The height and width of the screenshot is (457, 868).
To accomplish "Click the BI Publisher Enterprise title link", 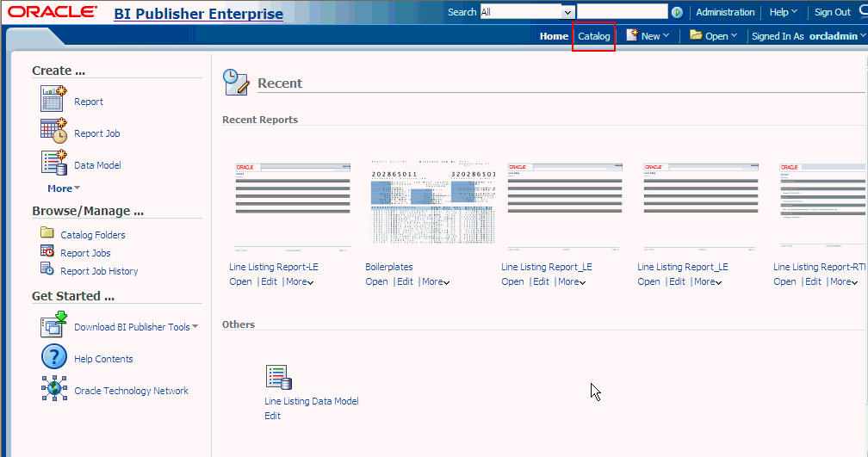I will [198, 14].
